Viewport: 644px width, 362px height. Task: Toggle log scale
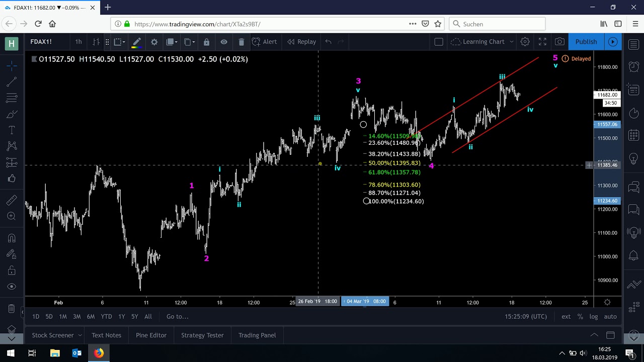point(594,316)
